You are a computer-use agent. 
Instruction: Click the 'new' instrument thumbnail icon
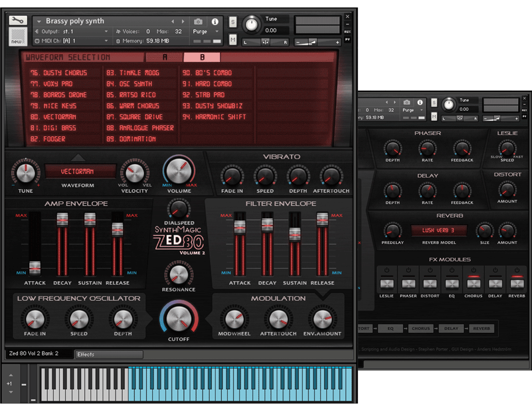[18, 36]
